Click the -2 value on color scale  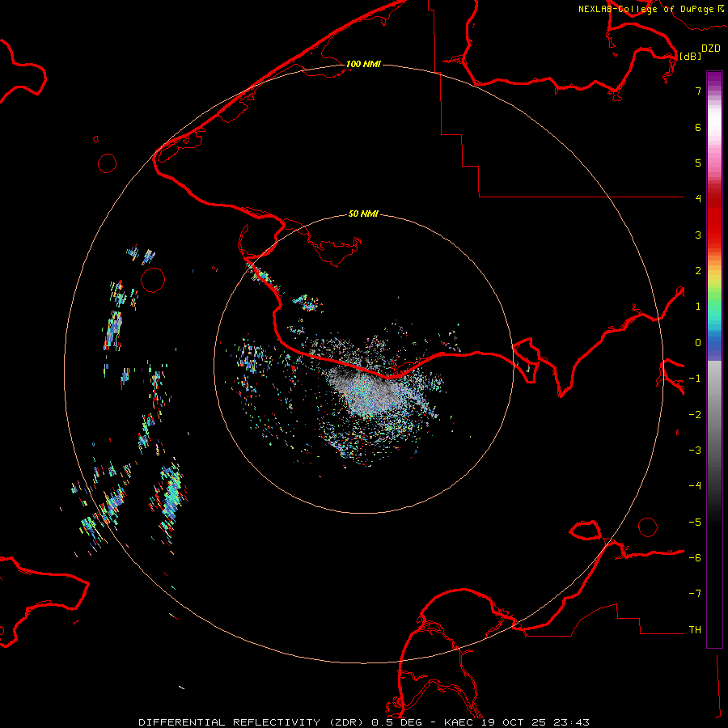click(695, 415)
